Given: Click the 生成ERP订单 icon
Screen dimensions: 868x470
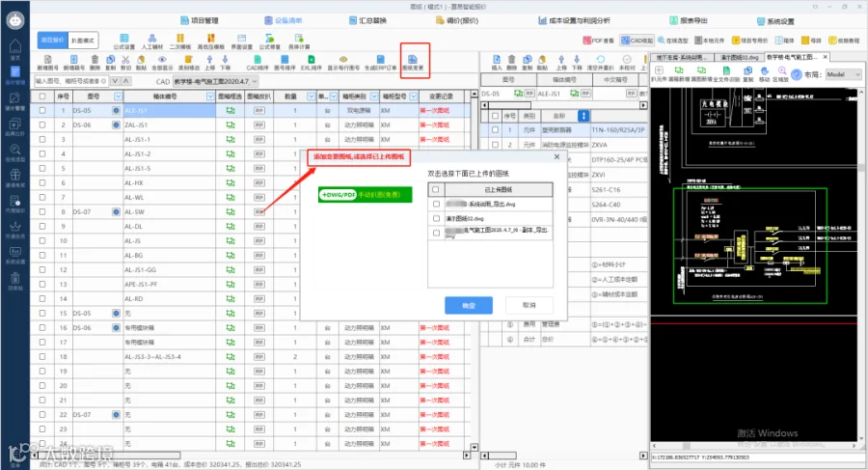Looking at the screenshot, I should pyautogui.click(x=380, y=62).
